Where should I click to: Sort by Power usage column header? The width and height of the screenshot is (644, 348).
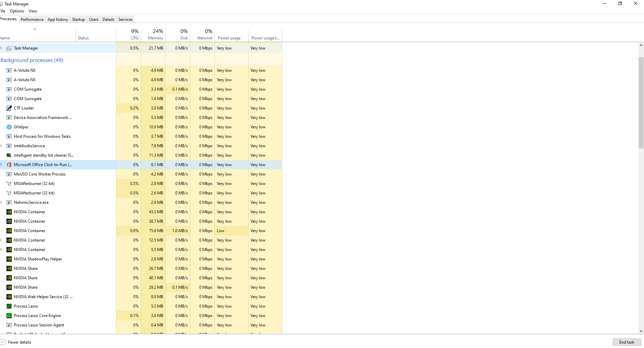[x=231, y=34]
